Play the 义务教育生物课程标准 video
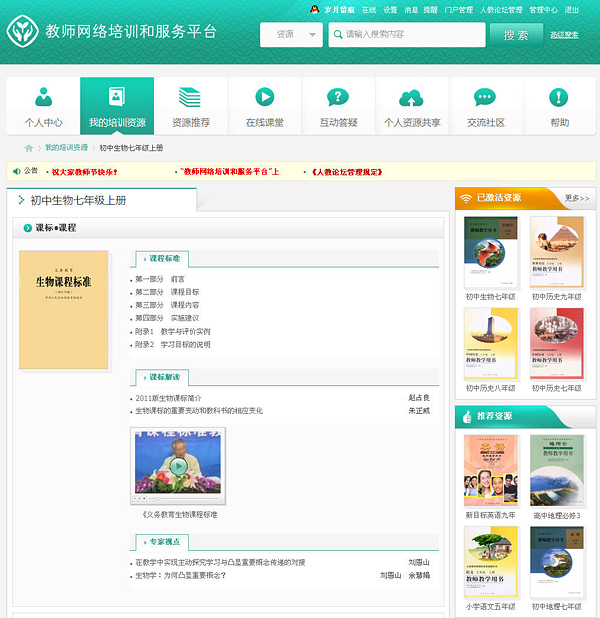The image size is (600, 618). [x=178, y=465]
